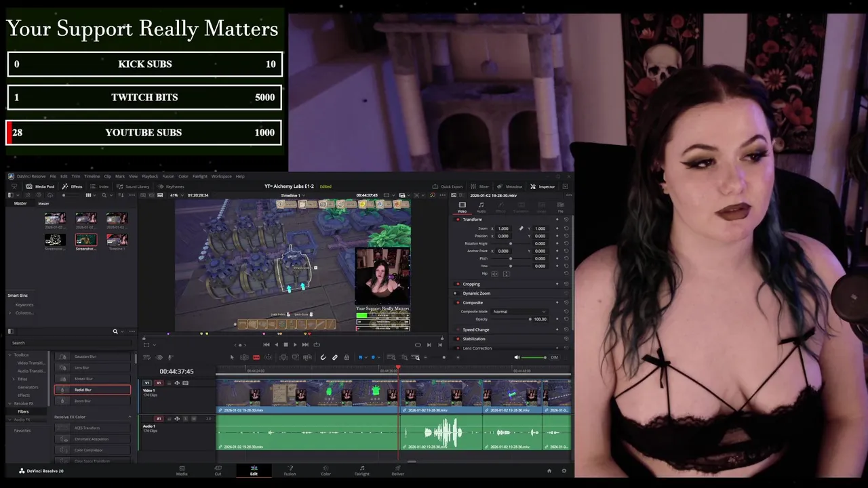868x488 pixels.
Task: Open the audio Mixer panel
Action: pyautogui.click(x=480, y=186)
